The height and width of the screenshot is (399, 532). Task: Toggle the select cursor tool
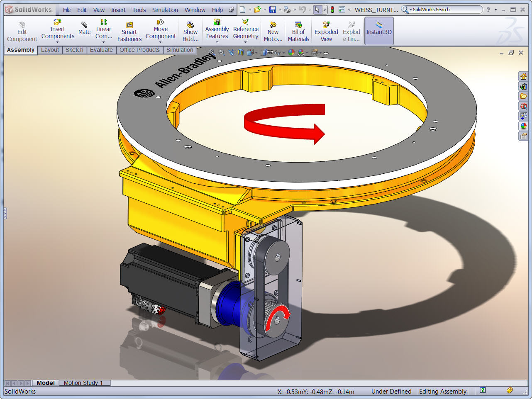coord(317,10)
